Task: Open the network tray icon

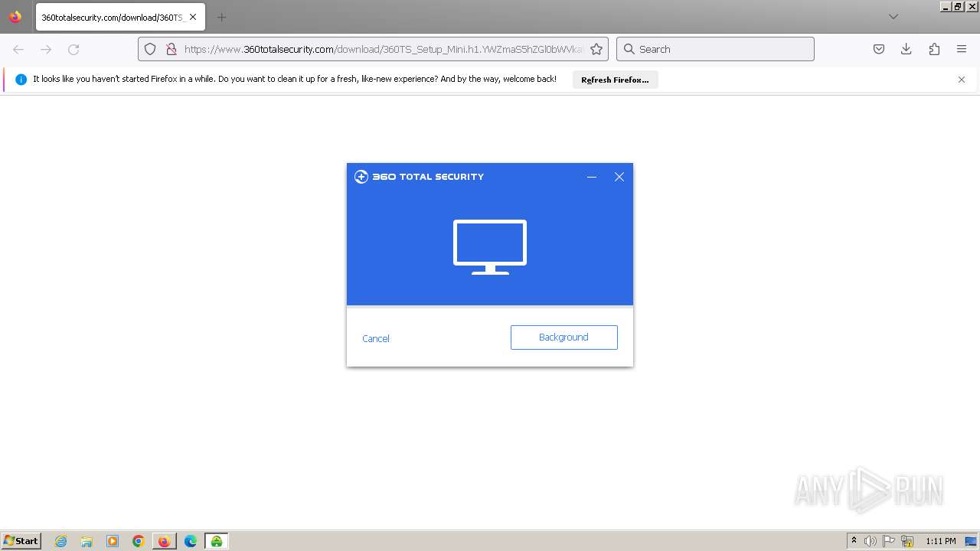Action: pos(907,541)
